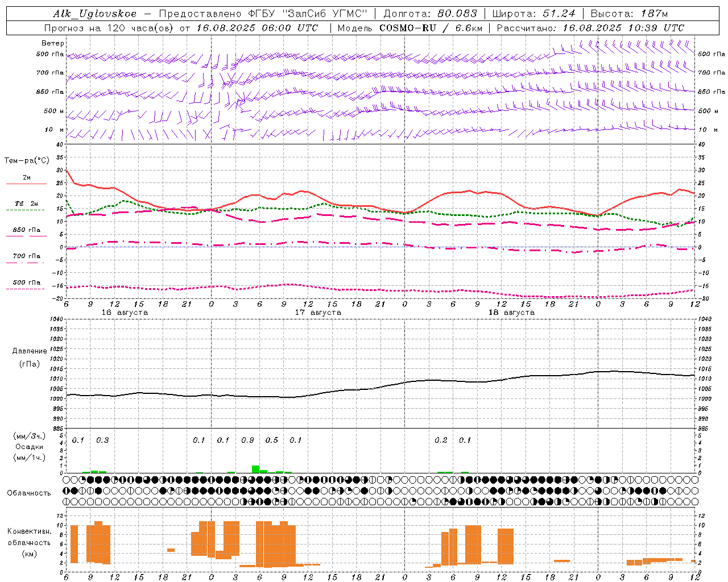The width and height of the screenshot is (728, 582).
Task: Click the Высота: 187м value
Action: pos(629,14)
